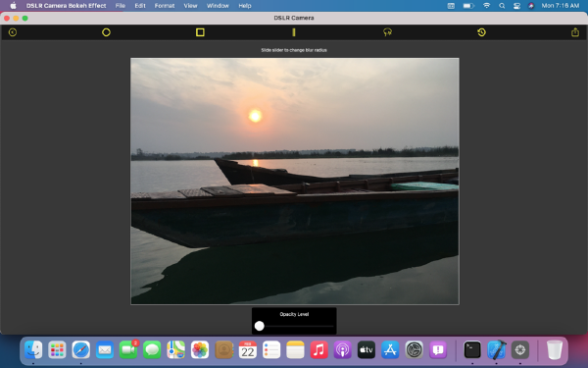The image size is (588, 368).
Task: Open Apple TV from the Dock
Action: click(367, 350)
